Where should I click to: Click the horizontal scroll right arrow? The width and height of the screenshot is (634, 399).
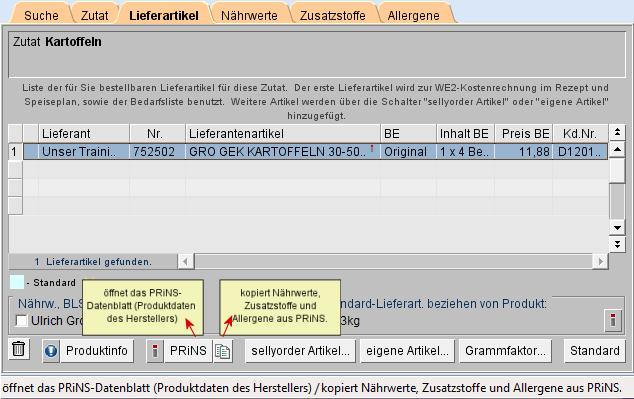pos(600,262)
